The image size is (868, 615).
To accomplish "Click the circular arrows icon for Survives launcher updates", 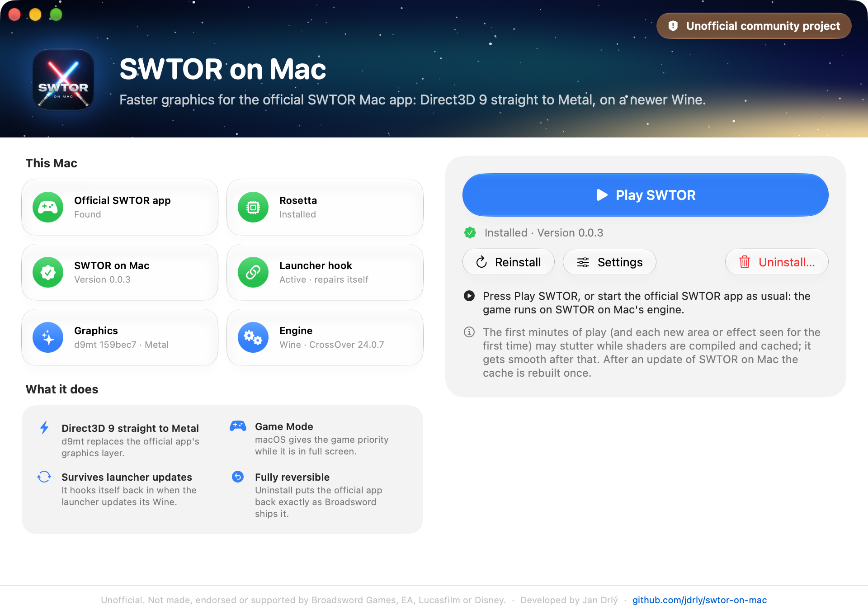I will click(44, 477).
